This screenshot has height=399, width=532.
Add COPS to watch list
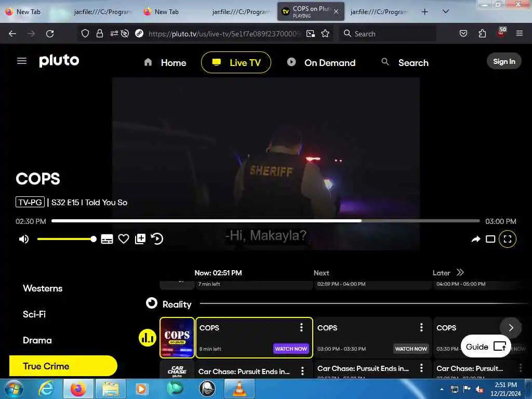(x=140, y=239)
